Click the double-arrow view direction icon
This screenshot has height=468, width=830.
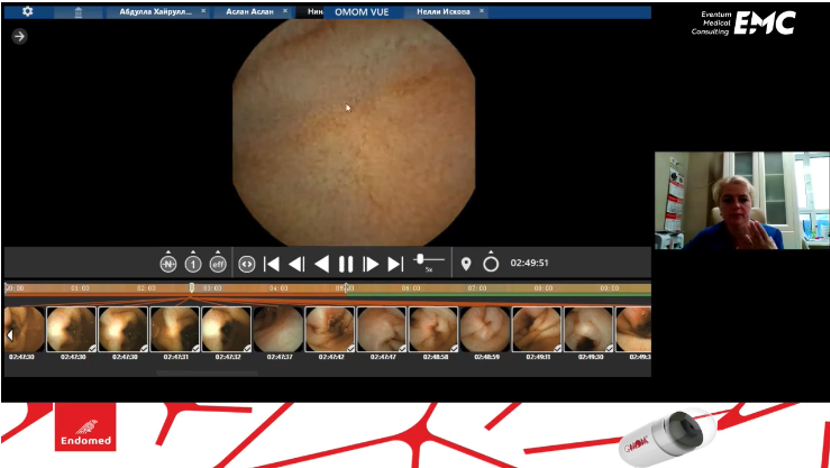[x=247, y=264]
